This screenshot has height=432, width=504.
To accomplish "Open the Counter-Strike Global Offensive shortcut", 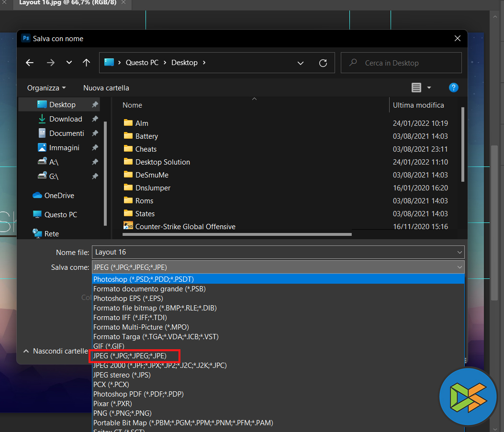I will click(x=185, y=226).
